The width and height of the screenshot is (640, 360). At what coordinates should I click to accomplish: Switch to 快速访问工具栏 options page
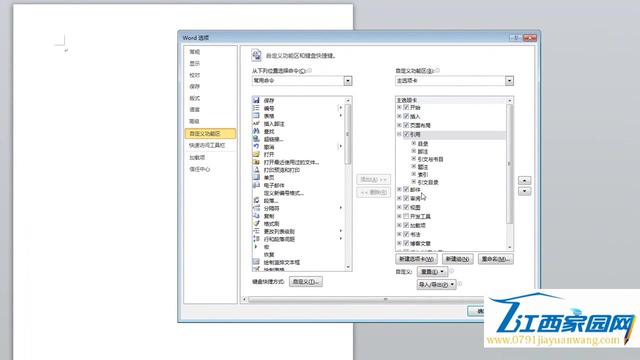tap(207, 145)
